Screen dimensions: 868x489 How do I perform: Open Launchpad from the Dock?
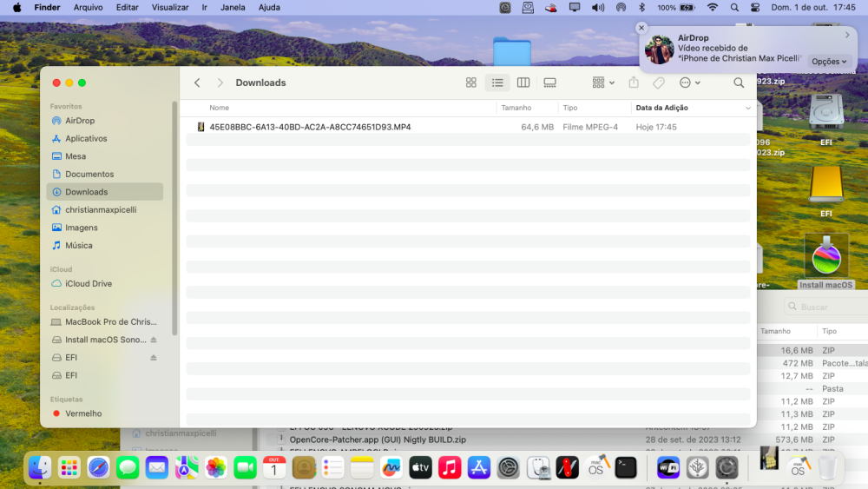tap(69, 468)
